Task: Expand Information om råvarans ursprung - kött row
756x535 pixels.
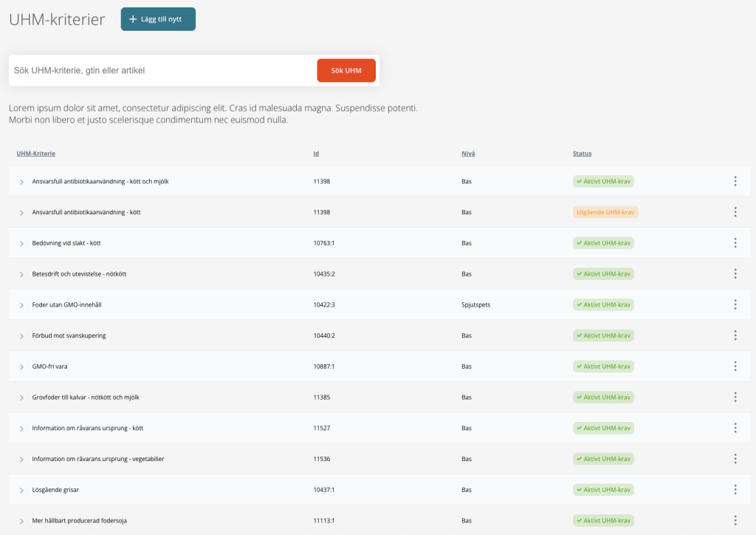Action: click(21, 429)
